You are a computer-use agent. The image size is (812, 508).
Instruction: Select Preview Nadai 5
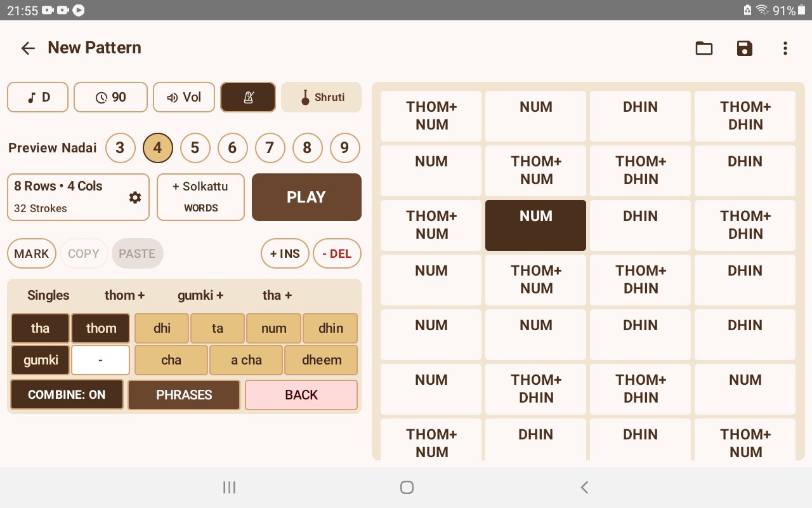pyautogui.click(x=195, y=148)
